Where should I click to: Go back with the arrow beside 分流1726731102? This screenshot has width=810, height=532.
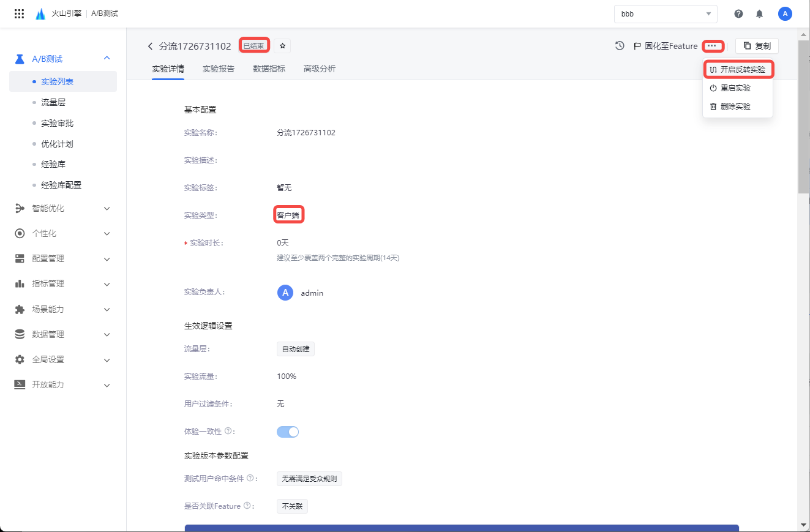pos(150,47)
